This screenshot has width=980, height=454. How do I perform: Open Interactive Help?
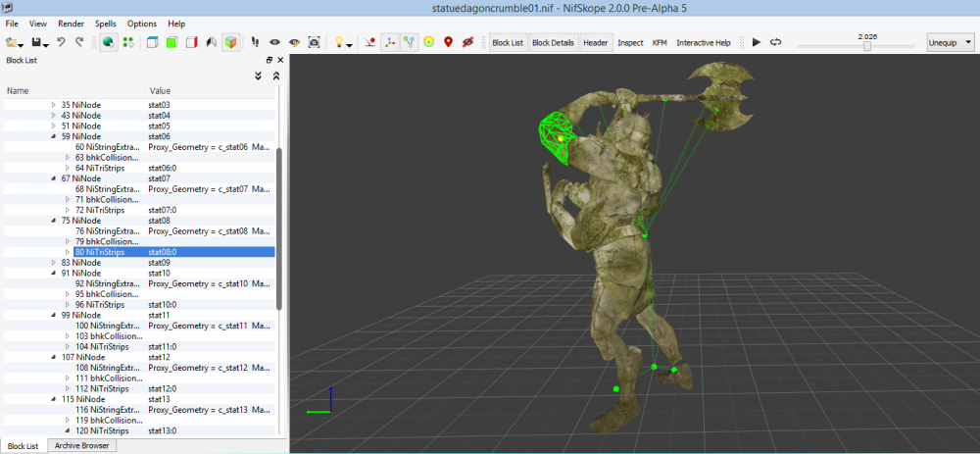tap(703, 42)
